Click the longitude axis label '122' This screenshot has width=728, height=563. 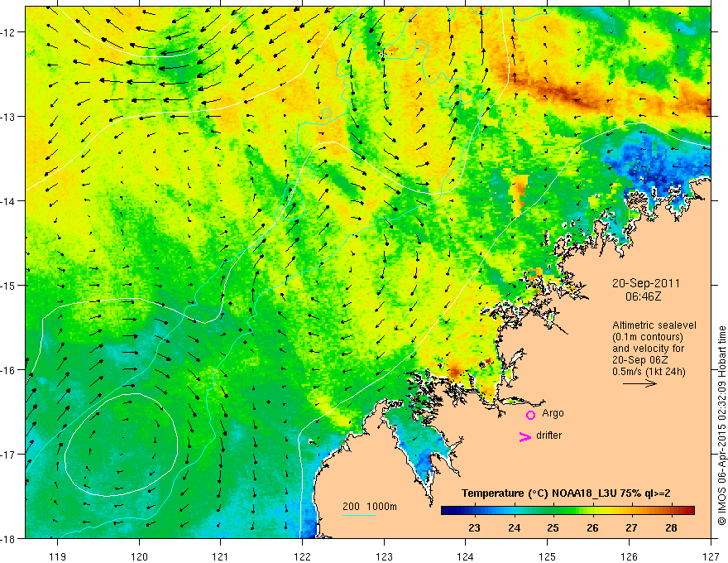[302, 556]
